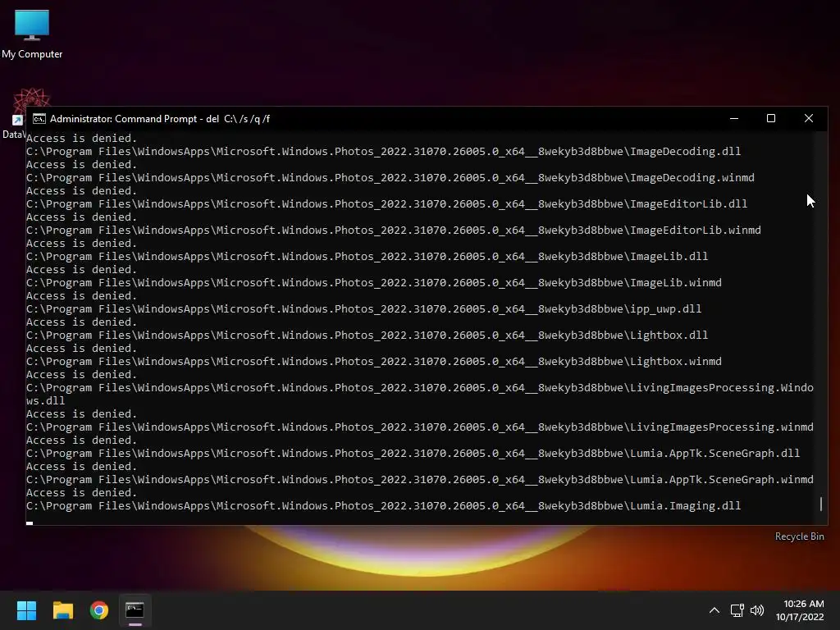Viewport: 840px width, 630px height.
Task: Click the wrapped 'ws.dll' line
Action: 46,400
